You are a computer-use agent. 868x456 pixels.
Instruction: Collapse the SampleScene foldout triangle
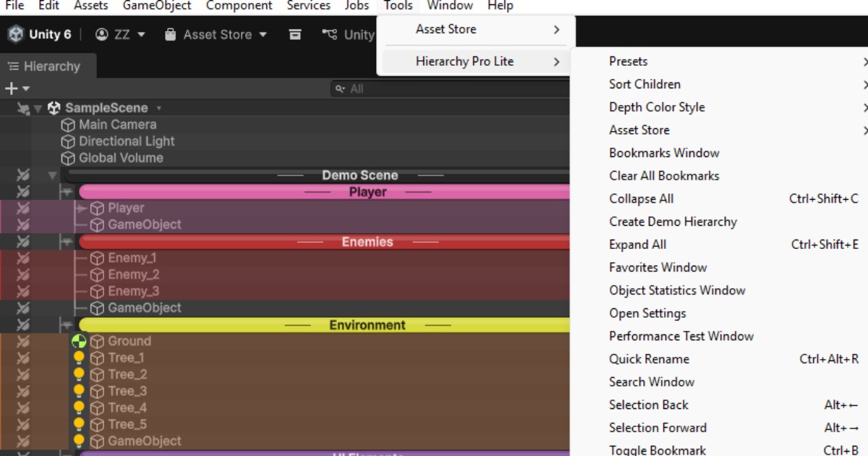click(x=38, y=109)
